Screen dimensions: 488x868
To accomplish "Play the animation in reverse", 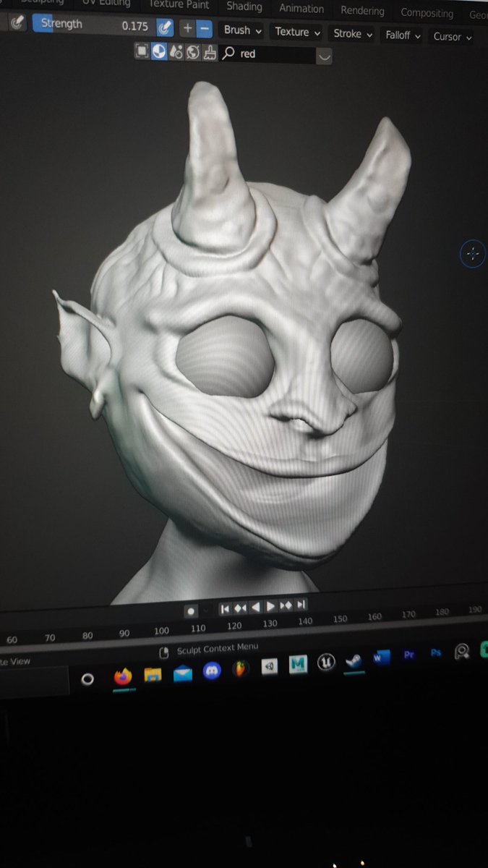I will (x=255, y=608).
